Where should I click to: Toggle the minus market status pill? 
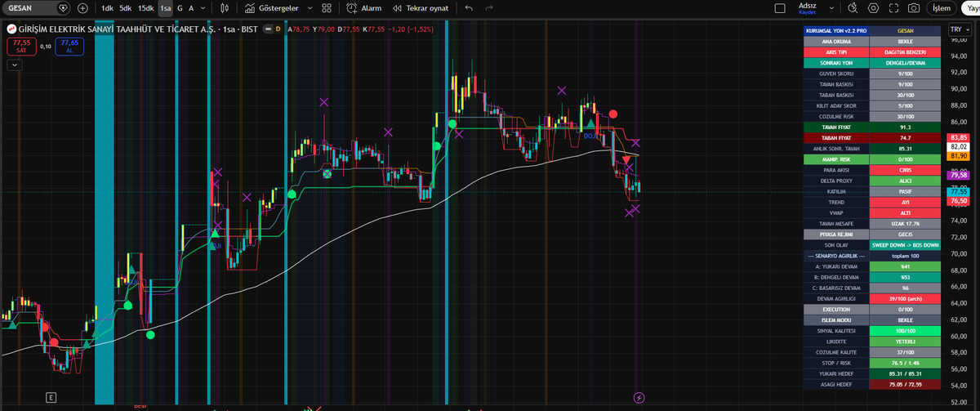pyautogui.click(x=267, y=29)
